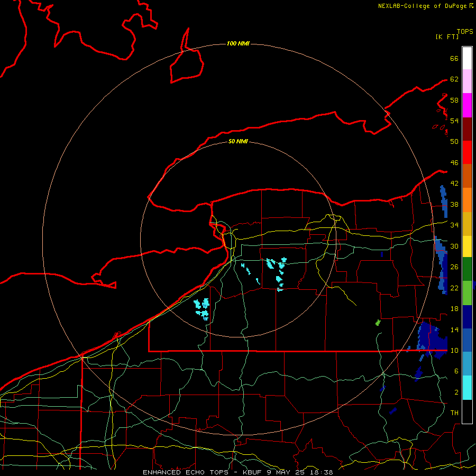
Task: Click the TH threshold legend label
Action: 454,413
